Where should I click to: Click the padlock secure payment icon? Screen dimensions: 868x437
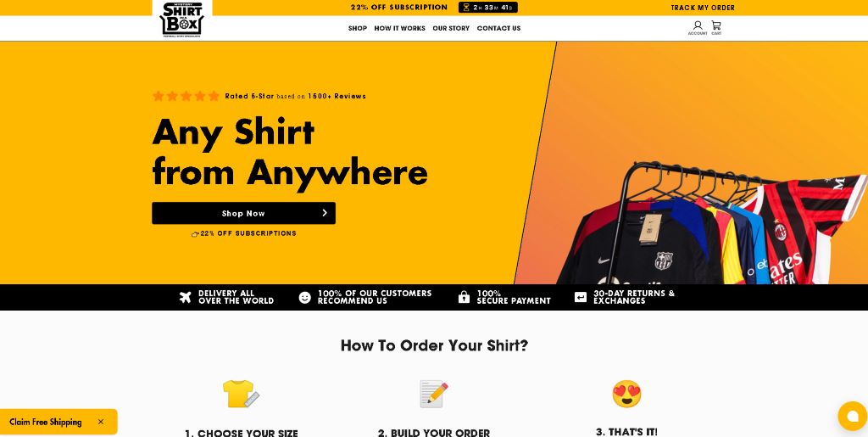(x=464, y=298)
